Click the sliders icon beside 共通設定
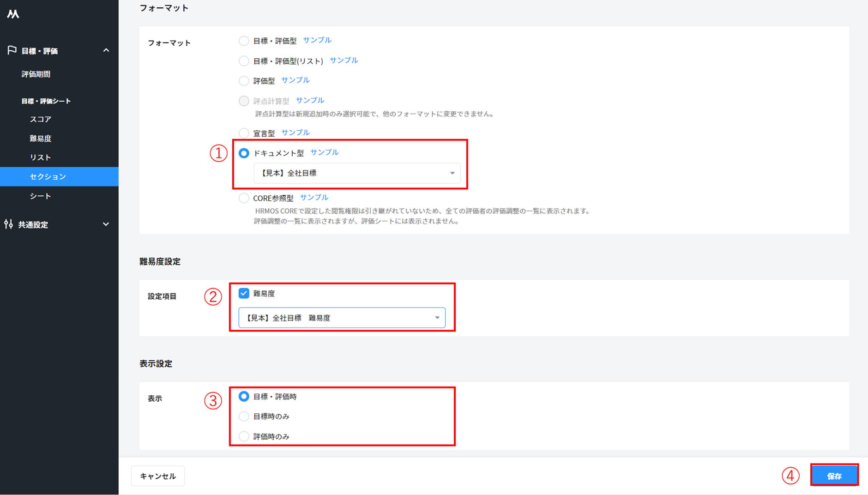Viewport: 868px width, 495px height. click(8, 224)
